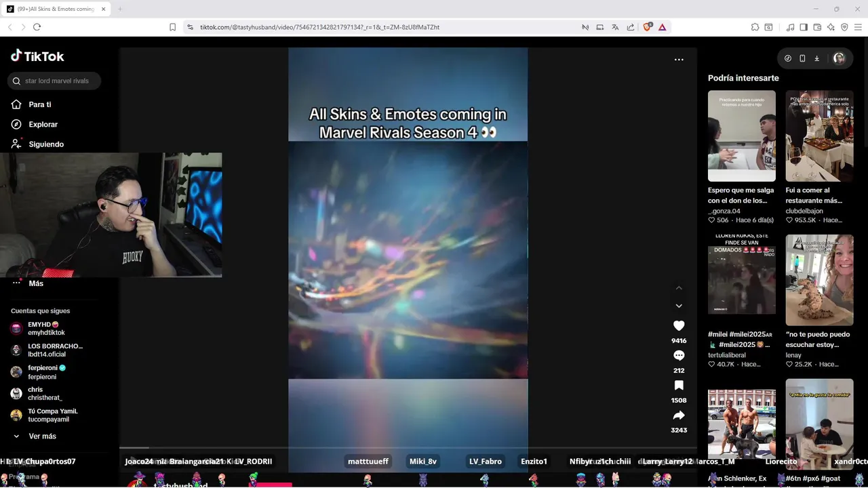Click the clubdelbajon username link
The image size is (868, 488).
click(x=804, y=211)
